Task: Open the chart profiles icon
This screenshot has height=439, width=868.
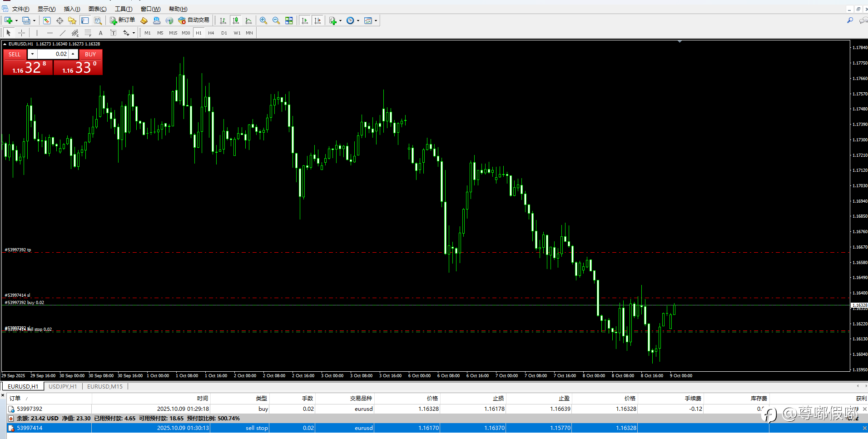Action: coord(26,20)
